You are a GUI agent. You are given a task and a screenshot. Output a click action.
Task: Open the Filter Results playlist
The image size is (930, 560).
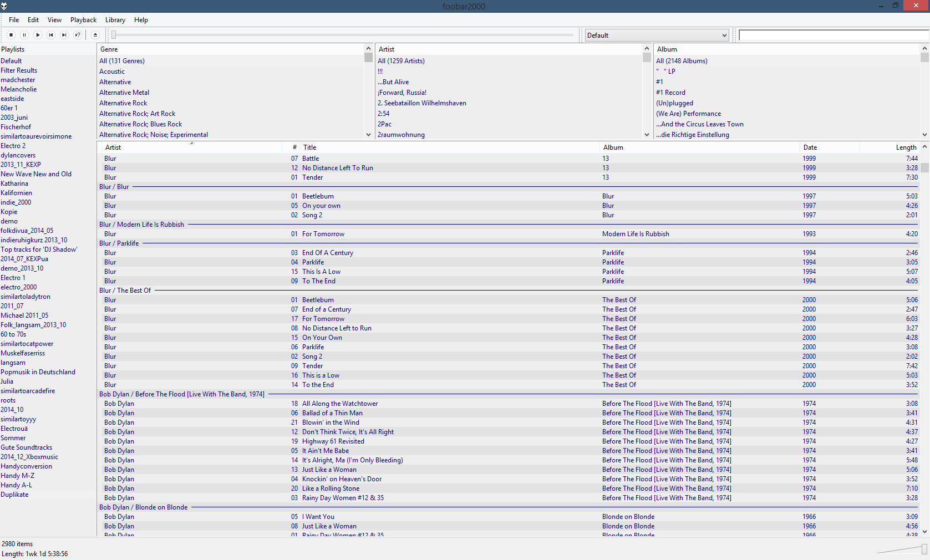(x=19, y=70)
